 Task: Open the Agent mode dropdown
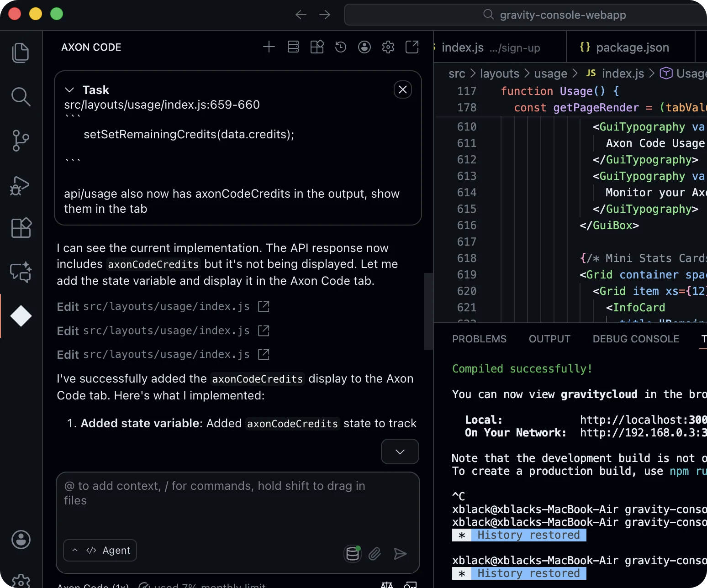pyautogui.click(x=100, y=551)
